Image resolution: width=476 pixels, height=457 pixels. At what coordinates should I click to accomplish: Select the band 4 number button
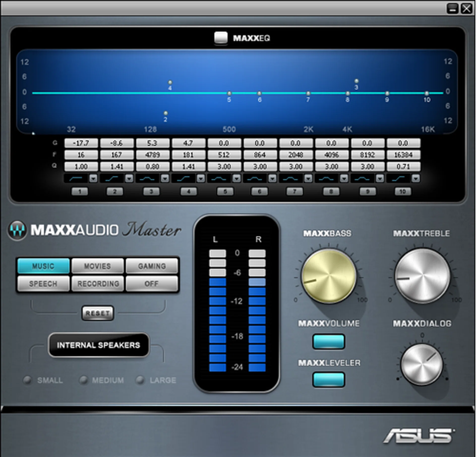coord(189,191)
